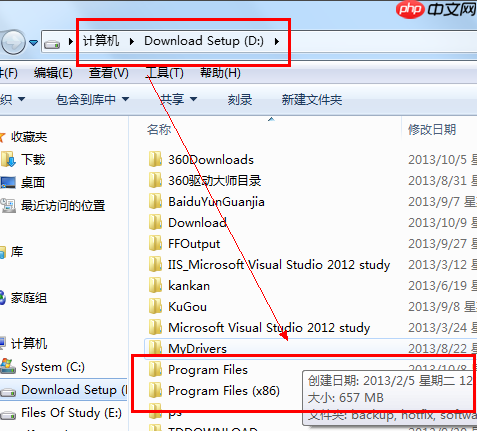Click the Download Setup drive icon in sidebar
477x431 pixels.
tap(8, 391)
